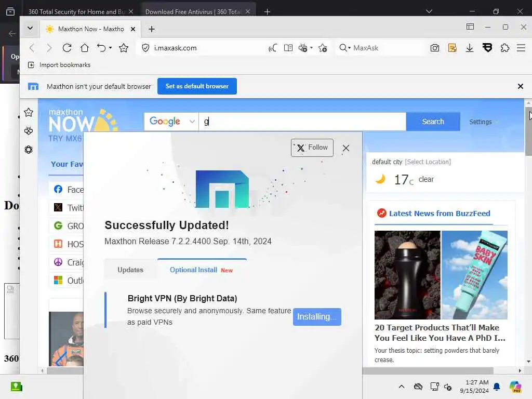Open the Maxthon hamburger menu
The height and width of the screenshot is (399, 532).
[521, 48]
